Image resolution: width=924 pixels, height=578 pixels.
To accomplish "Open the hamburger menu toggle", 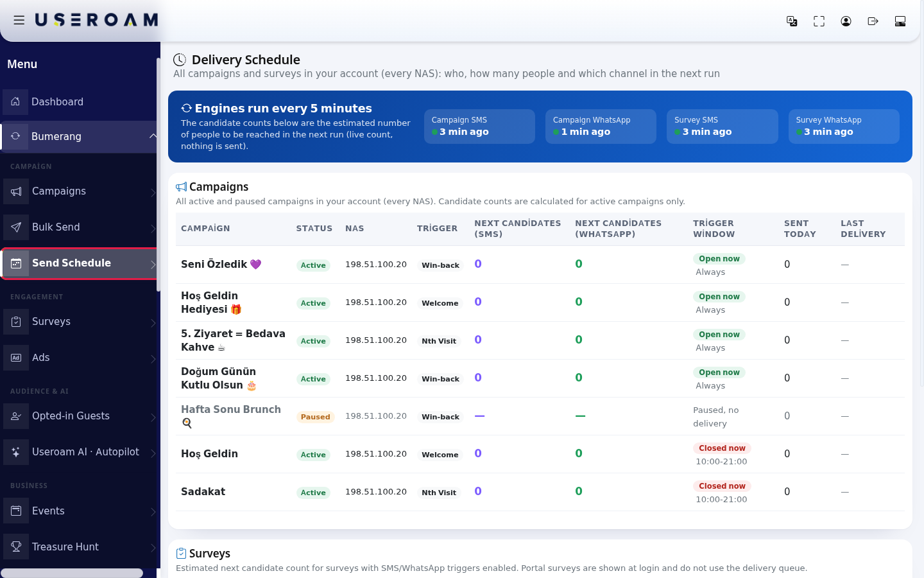I will tap(19, 21).
